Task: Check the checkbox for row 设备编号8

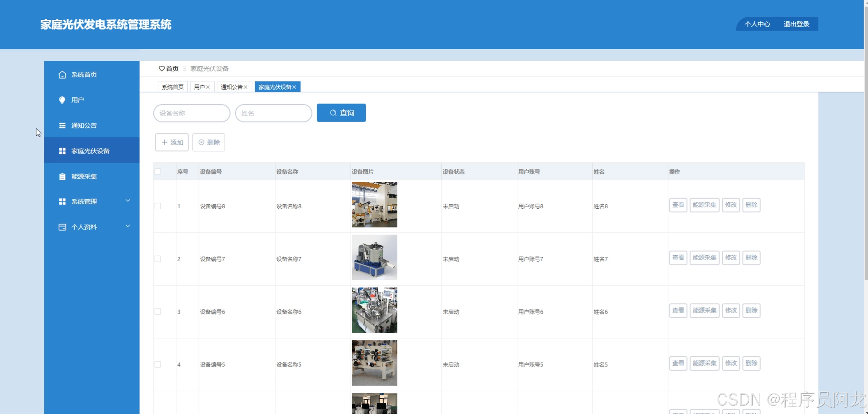Action: pyautogui.click(x=158, y=206)
